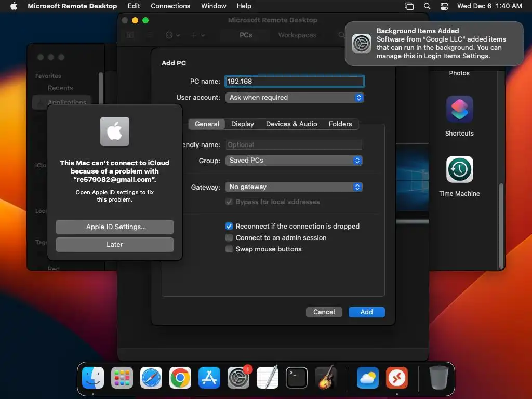The width and height of the screenshot is (532, 399).
Task: Open TextEdit from the Dock
Action: 268,378
